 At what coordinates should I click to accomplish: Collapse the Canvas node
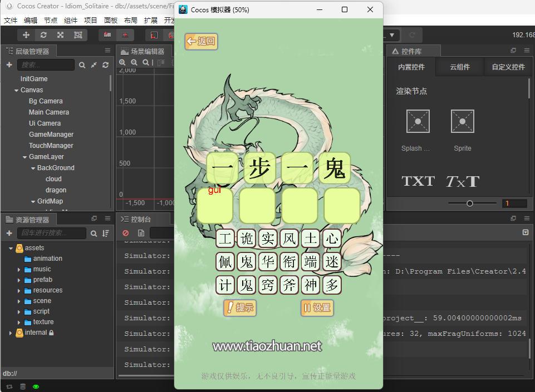coord(16,90)
